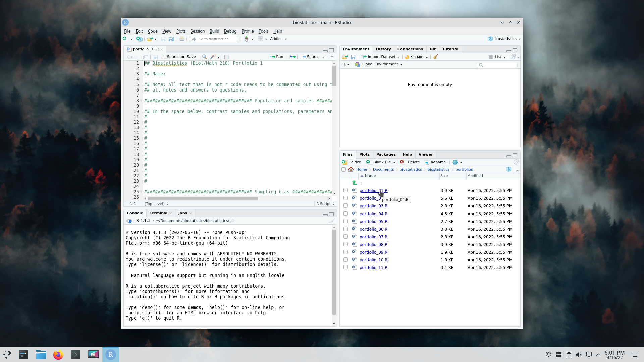
Task: Switch to the Packages tab
Action: [x=386, y=154]
